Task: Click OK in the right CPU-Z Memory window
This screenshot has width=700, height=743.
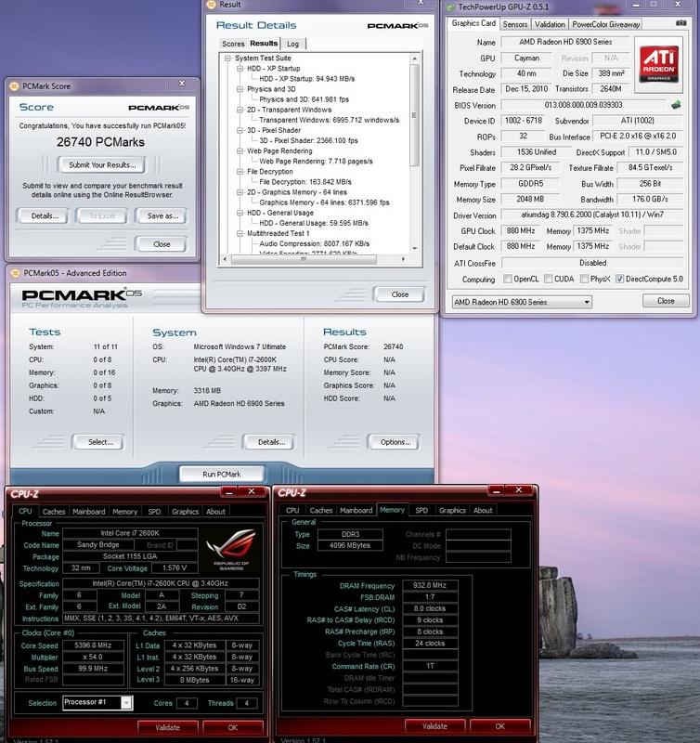Action: 500,726
